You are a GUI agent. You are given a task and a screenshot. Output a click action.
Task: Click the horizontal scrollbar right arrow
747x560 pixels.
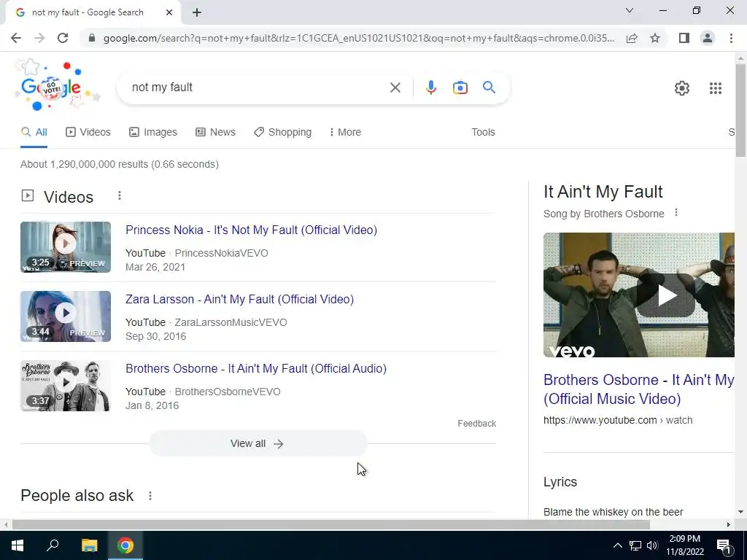click(x=729, y=524)
